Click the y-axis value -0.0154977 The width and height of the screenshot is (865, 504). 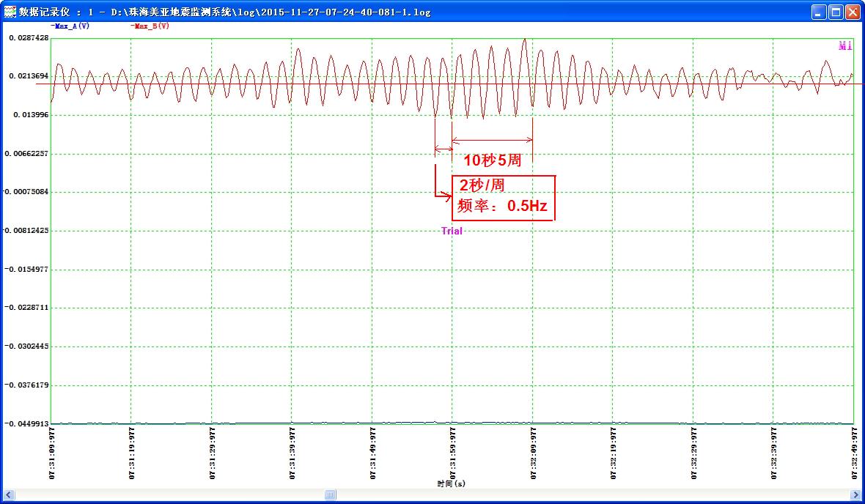(x=26, y=269)
